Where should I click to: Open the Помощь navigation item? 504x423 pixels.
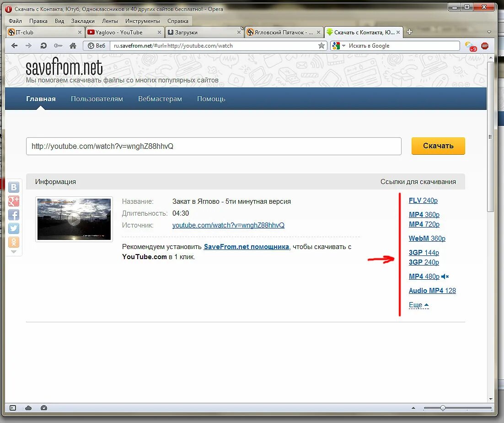click(211, 99)
